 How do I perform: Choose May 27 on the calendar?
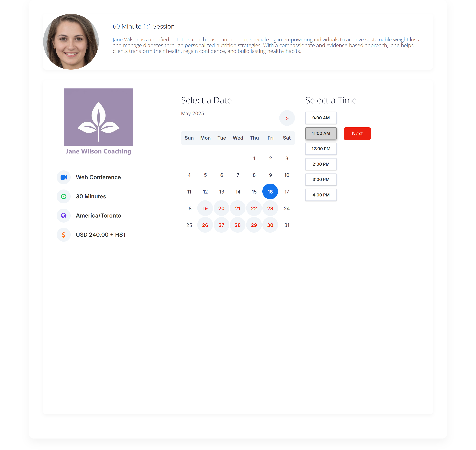[x=221, y=225]
